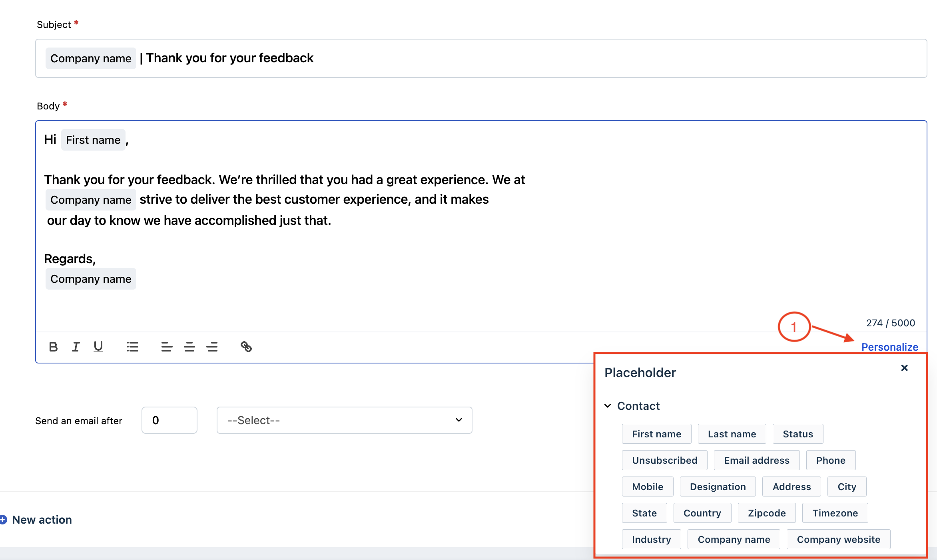Align body text to the right
The height and width of the screenshot is (560, 937).
tap(212, 347)
